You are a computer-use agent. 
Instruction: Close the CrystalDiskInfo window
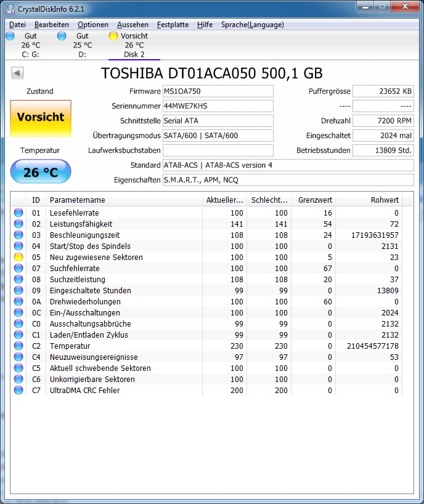pyautogui.click(x=405, y=6)
